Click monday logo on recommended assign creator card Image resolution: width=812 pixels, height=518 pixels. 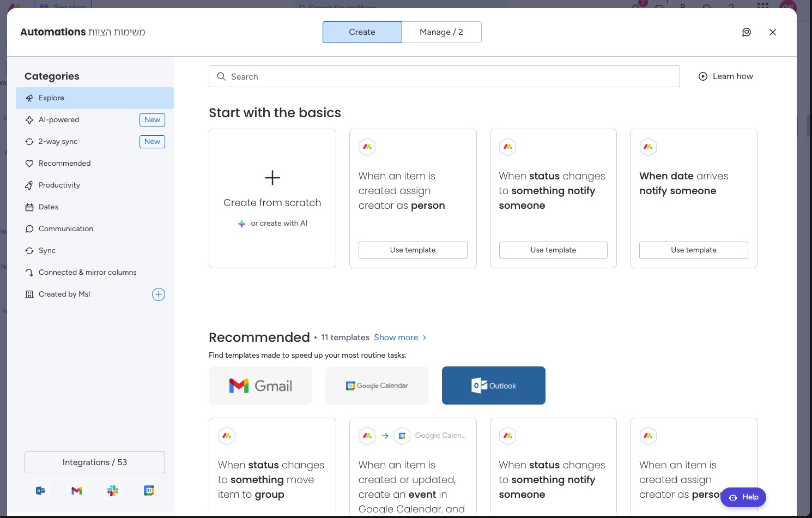tap(648, 436)
